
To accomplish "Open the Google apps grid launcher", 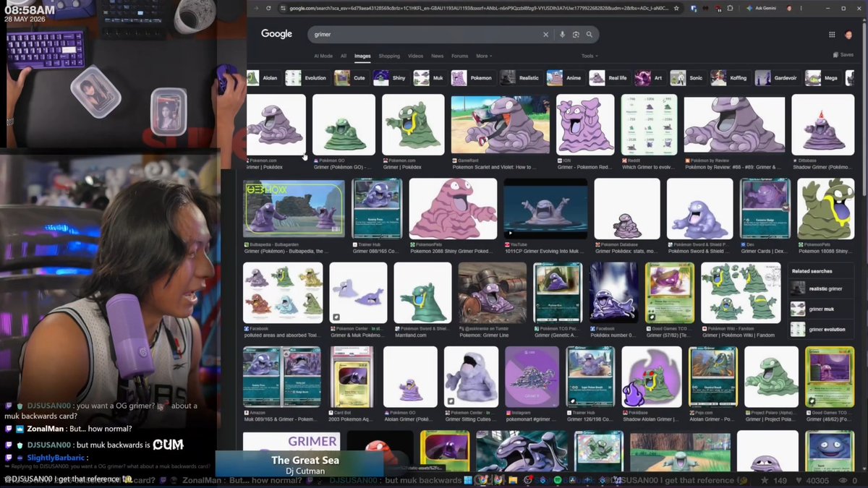I will coord(831,35).
